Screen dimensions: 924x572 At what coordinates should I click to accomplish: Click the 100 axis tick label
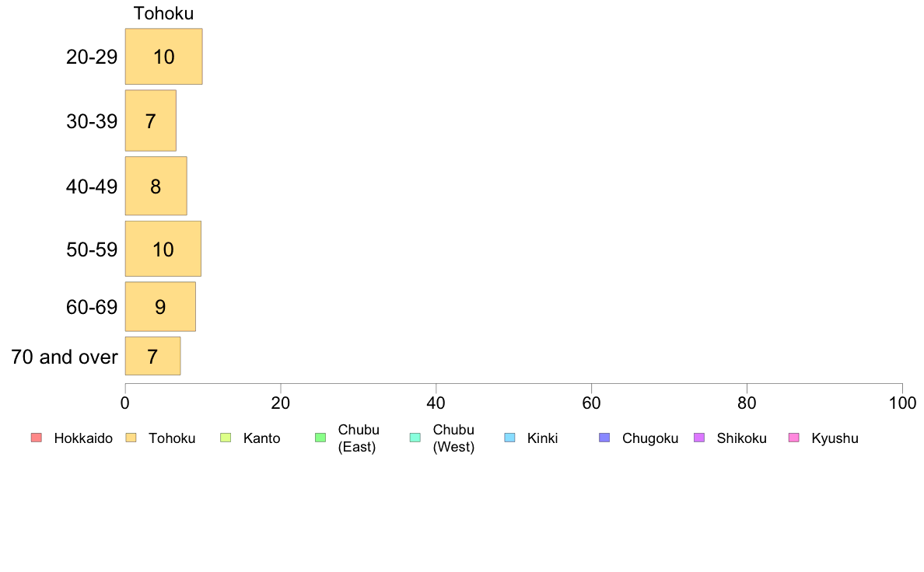click(x=902, y=403)
